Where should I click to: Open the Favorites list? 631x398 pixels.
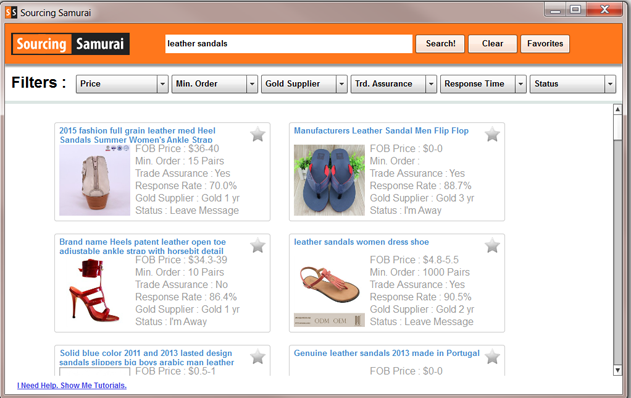(x=545, y=43)
